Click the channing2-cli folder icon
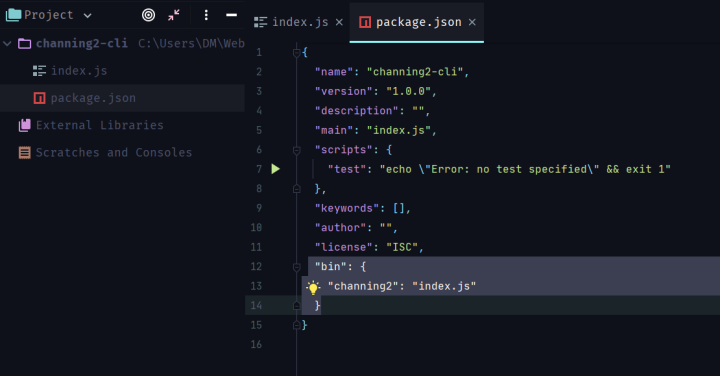The width and height of the screenshot is (720, 376). pyautogui.click(x=24, y=44)
